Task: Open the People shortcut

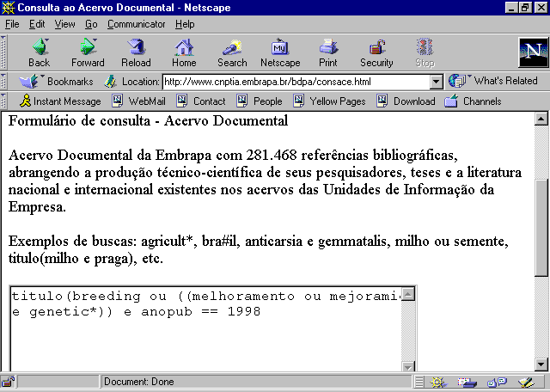Action: 260,101
